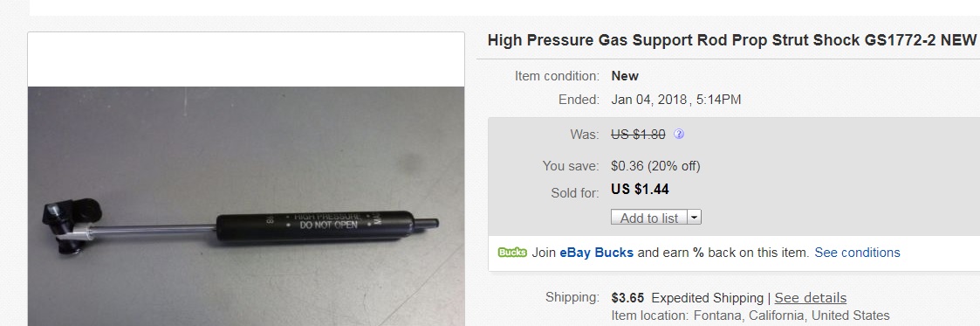The height and width of the screenshot is (326, 980).
Task: Click the struck-through US $1.80 price
Action: click(x=638, y=134)
